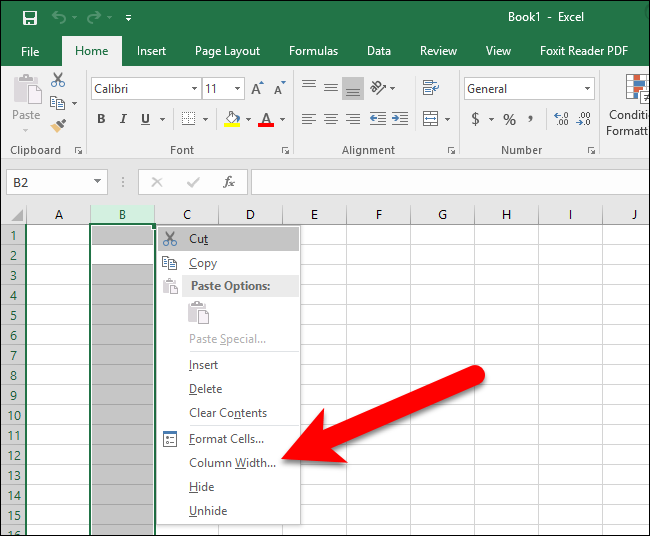
Task: Apply the Percent Style format
Action: pyautogui.click(x=509, y=119)
